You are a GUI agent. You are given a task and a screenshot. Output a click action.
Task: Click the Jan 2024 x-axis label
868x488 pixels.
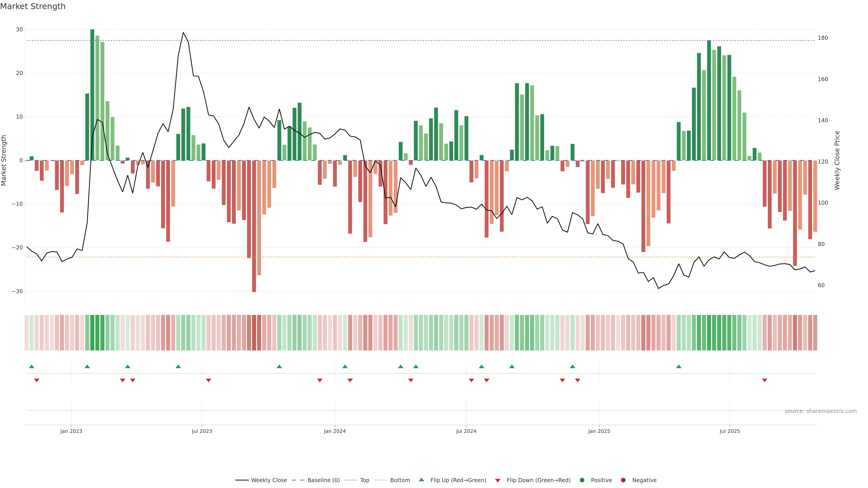(x=335, y=431)
